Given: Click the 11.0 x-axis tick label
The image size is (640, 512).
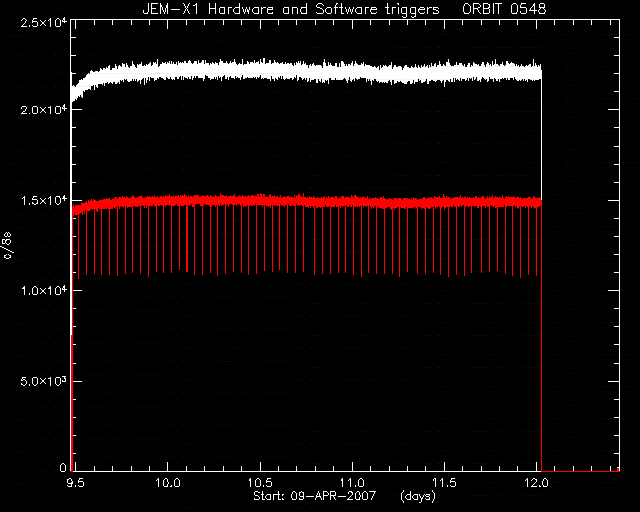Looking at the screenshot, I should pyautogui.click(x=352, y=483).
